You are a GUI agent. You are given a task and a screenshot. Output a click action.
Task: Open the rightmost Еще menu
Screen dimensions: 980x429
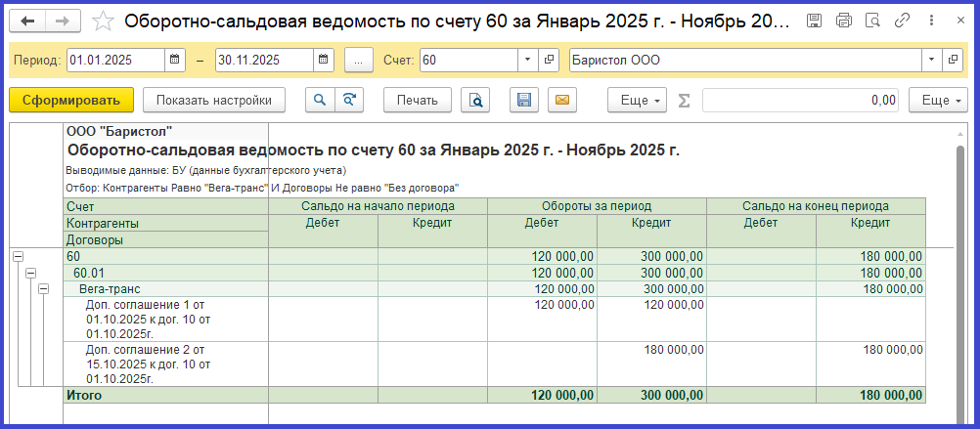936,100
